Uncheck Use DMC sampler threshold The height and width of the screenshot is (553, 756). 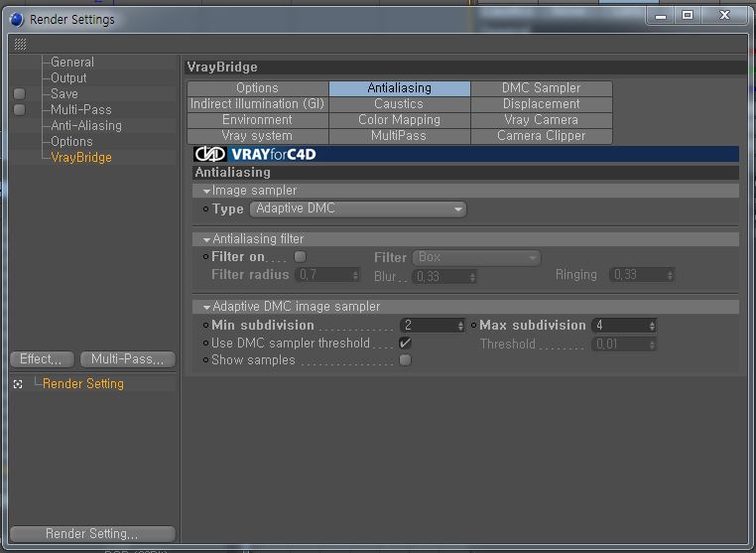coord(405,344)
